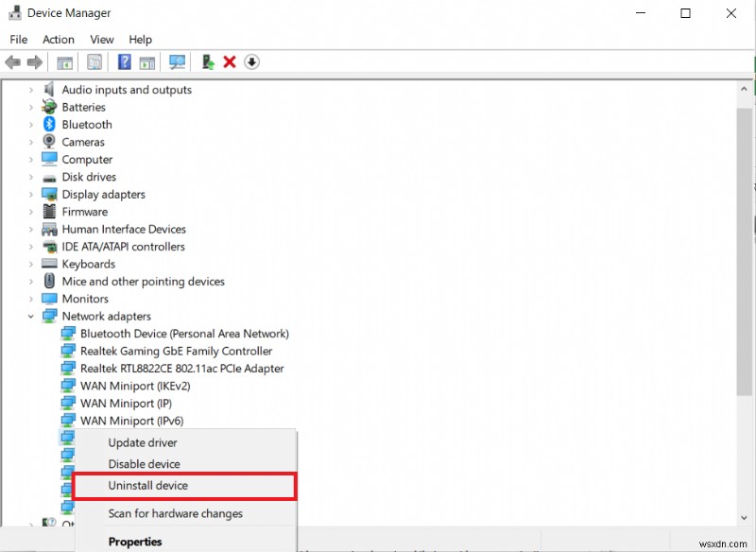Collapse the Bluetooth category
756x552 pixels.
click(31, 124)
